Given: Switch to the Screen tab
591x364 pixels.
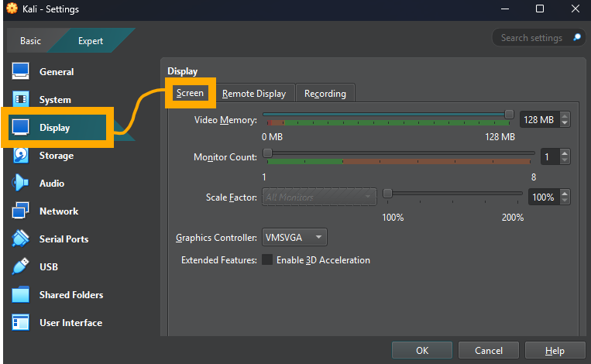Looking at the screenshot, I should (190, 93).
